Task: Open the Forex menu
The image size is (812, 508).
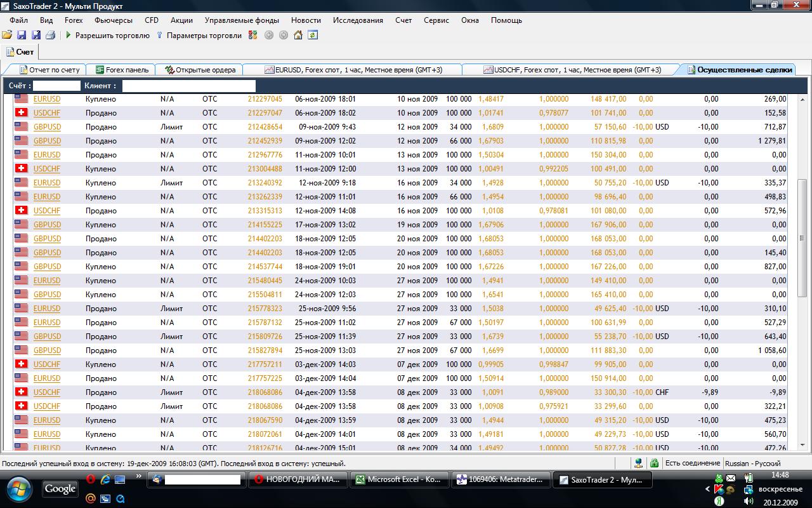Action: pyautogui.click(x=74, y=20)
